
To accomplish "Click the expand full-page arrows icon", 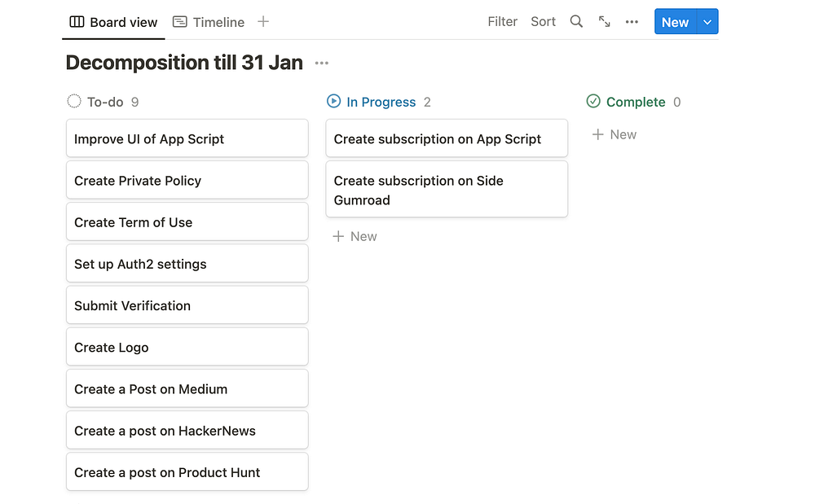I will (x=604, y=22).
